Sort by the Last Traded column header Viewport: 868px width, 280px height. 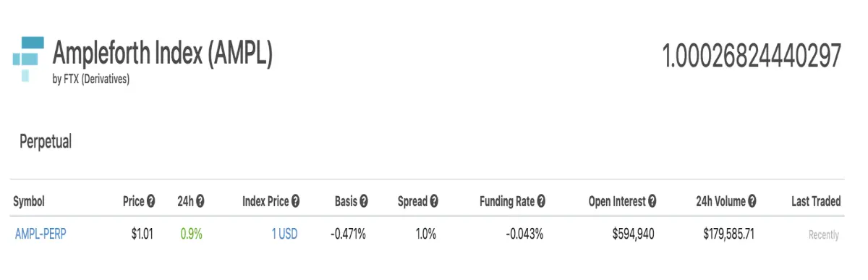[816, 202]
